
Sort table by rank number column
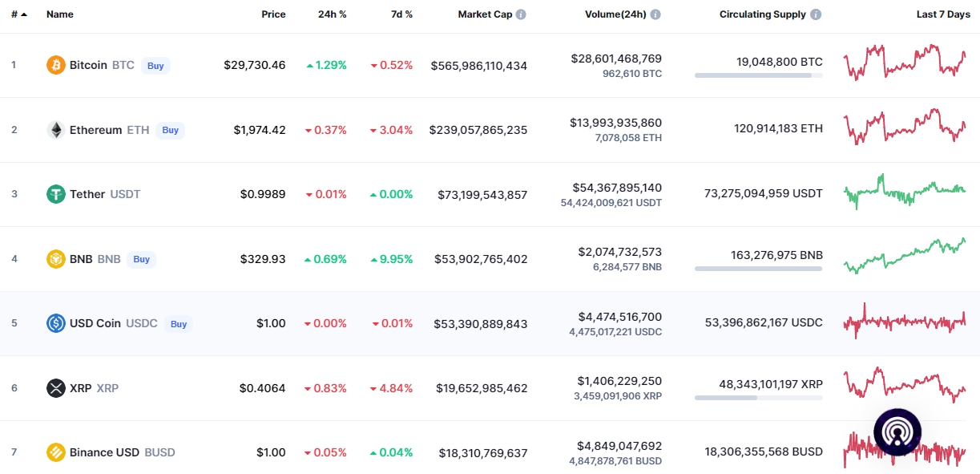[19, 14]
